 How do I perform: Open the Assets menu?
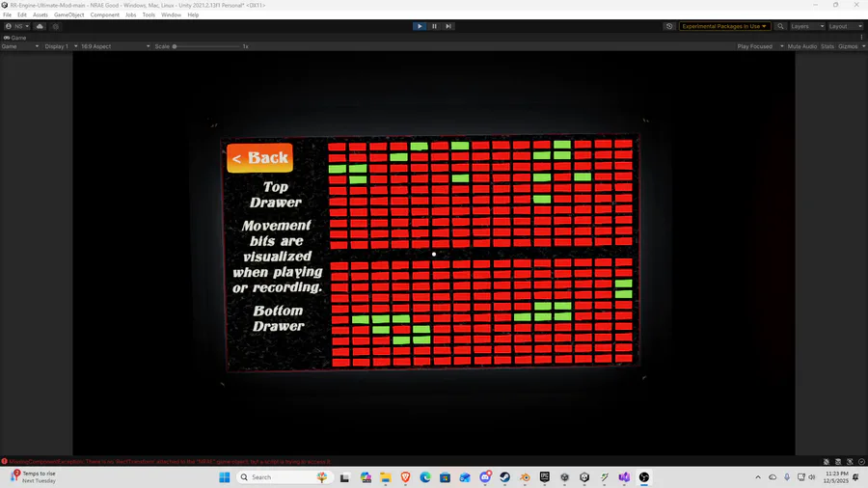(40, 14)
